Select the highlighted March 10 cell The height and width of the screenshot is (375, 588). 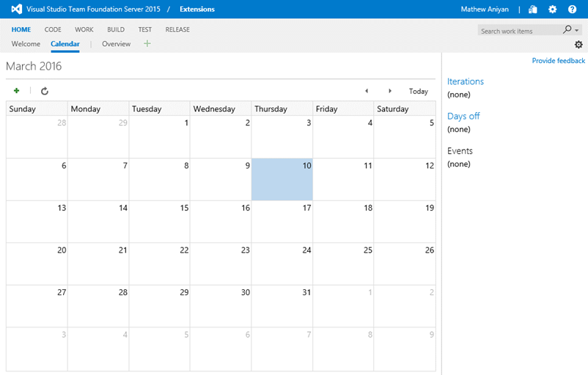pyautogui.click(x=282, y=179)
